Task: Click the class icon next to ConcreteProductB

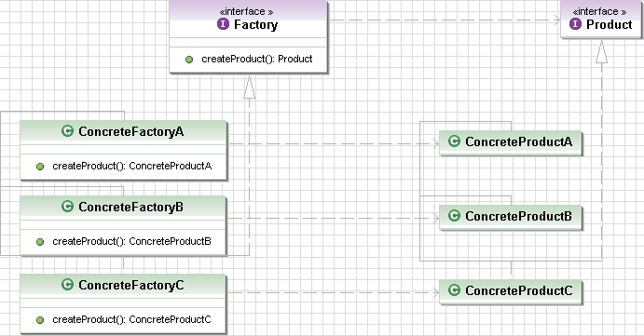Action: (x=454, y=215)
